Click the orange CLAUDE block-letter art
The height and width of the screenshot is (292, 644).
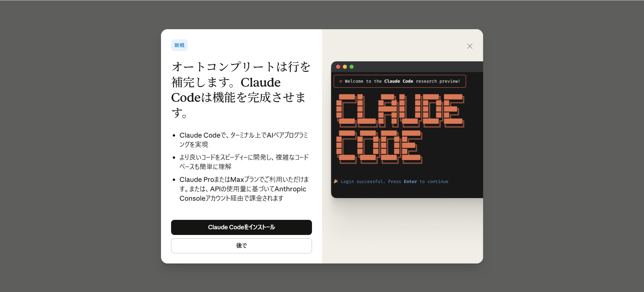400,110
